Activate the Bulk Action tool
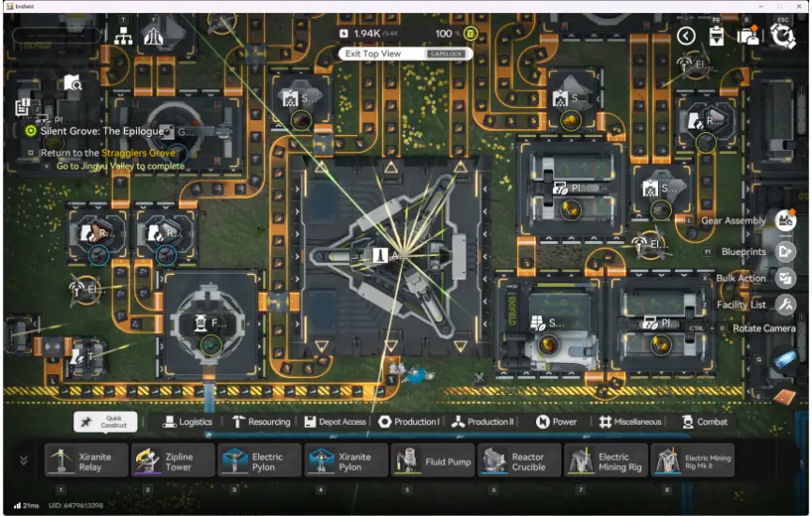This screenshot has width=812, height=516. pos(785,279)
